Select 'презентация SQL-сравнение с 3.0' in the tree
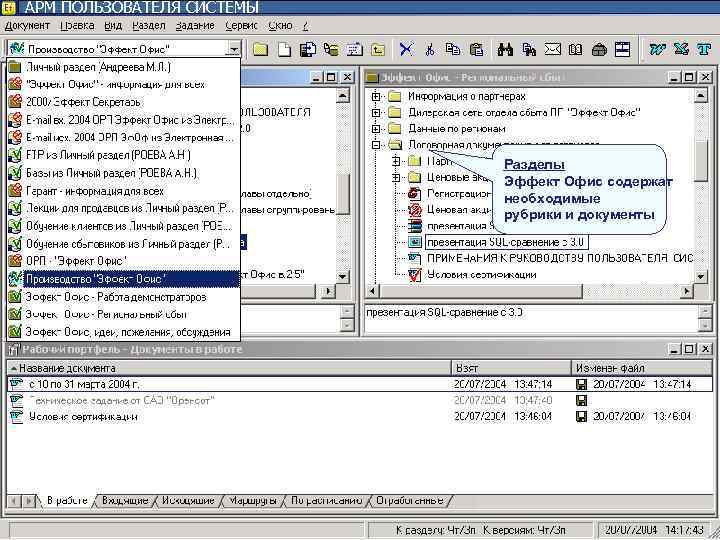 click(x=505, y=242)
